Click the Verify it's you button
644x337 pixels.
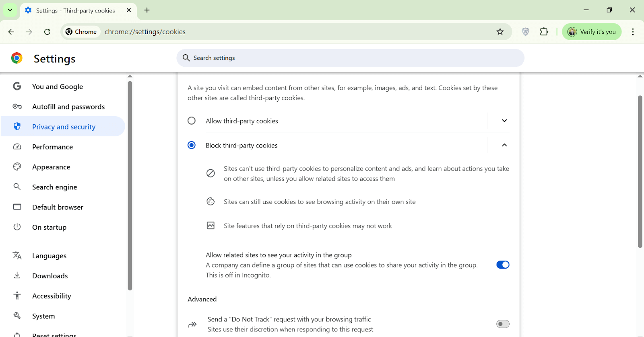point(592,32)
